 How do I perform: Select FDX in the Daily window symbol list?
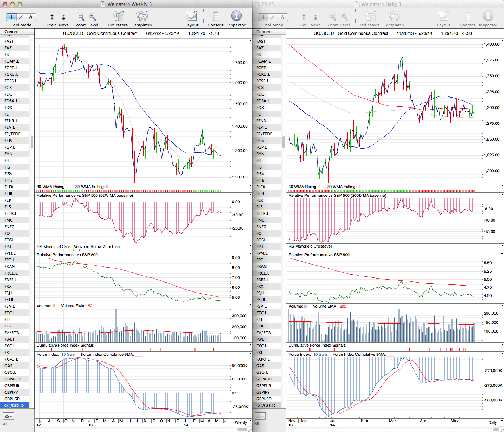(x=260, y=107)
